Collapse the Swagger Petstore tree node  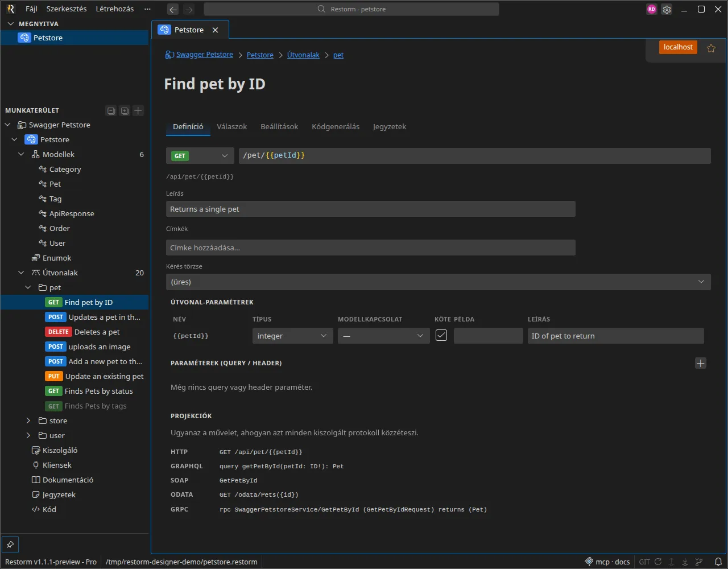8,125
